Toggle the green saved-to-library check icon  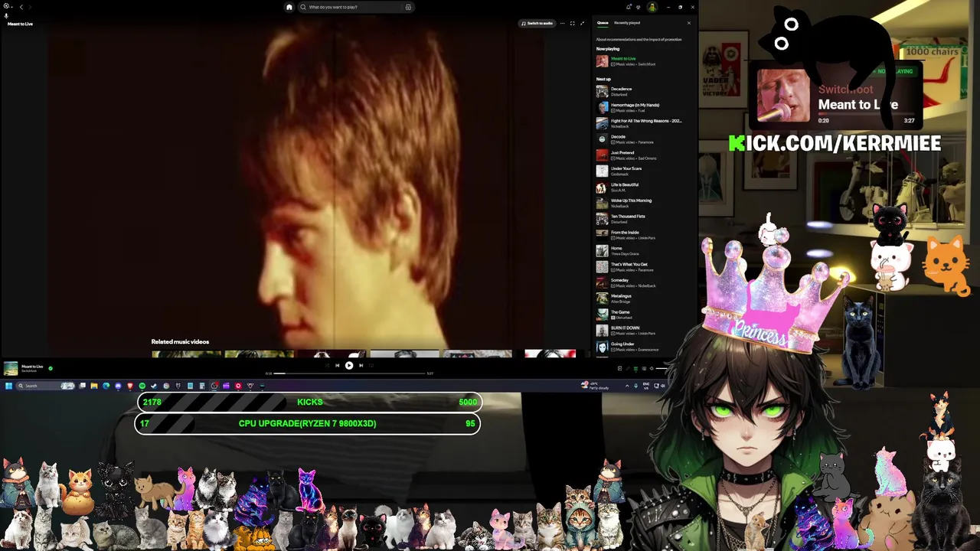[x=51, y=368]
